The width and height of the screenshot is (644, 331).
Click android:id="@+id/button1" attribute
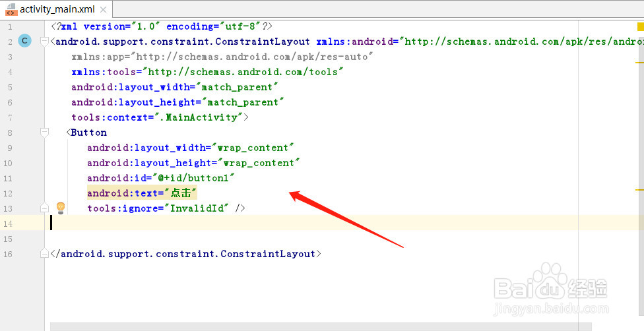click(160, 178)
